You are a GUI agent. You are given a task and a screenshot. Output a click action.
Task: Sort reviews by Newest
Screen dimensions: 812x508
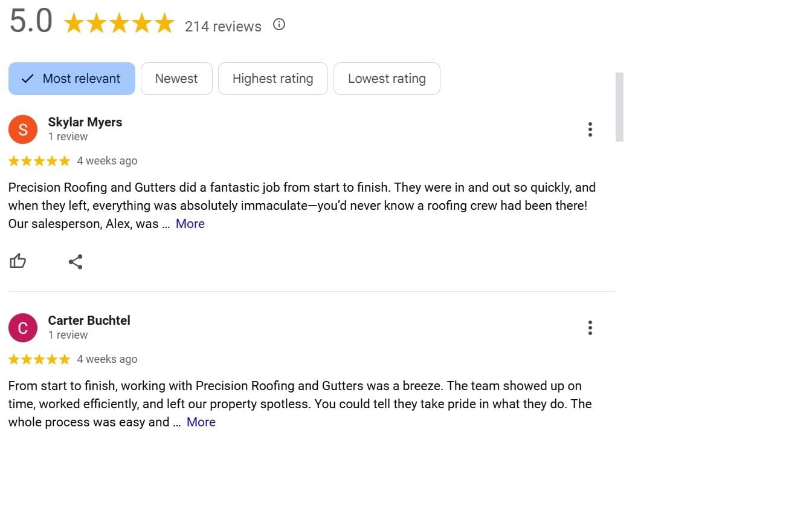pos(176,79)
